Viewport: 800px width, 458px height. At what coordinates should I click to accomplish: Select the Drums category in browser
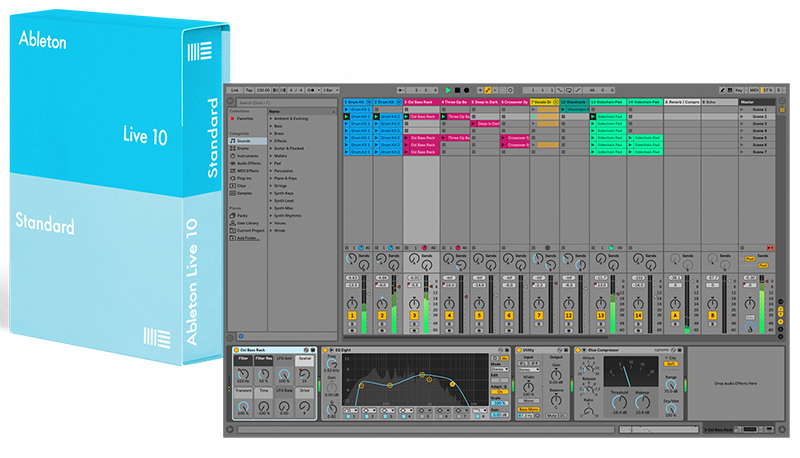coord(243,148)
